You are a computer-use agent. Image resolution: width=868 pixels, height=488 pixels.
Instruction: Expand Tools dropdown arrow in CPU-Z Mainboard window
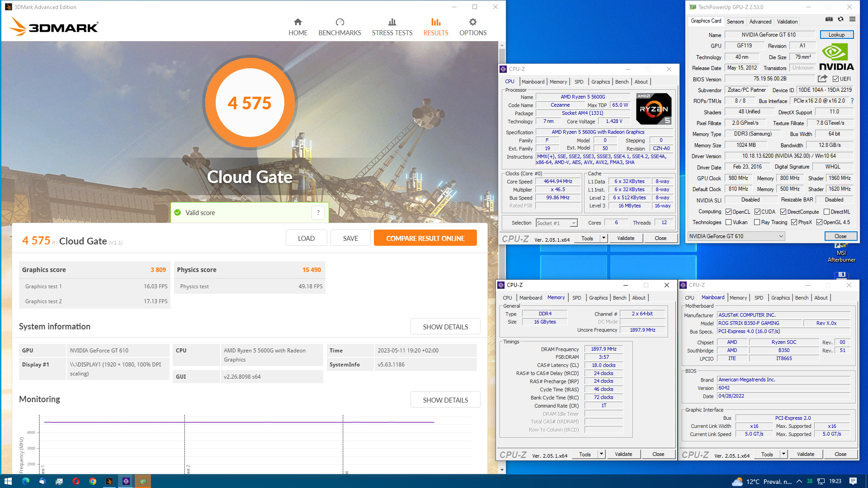(783, 454)
